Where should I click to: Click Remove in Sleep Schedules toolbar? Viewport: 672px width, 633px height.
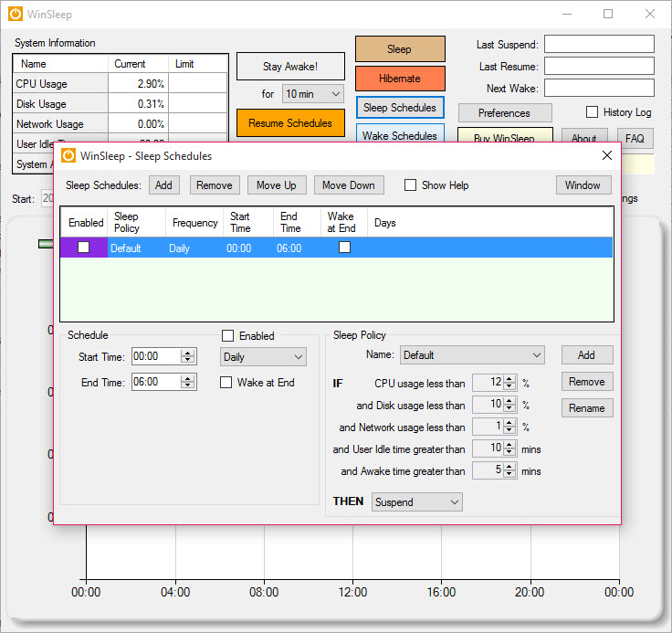[215, 185]
